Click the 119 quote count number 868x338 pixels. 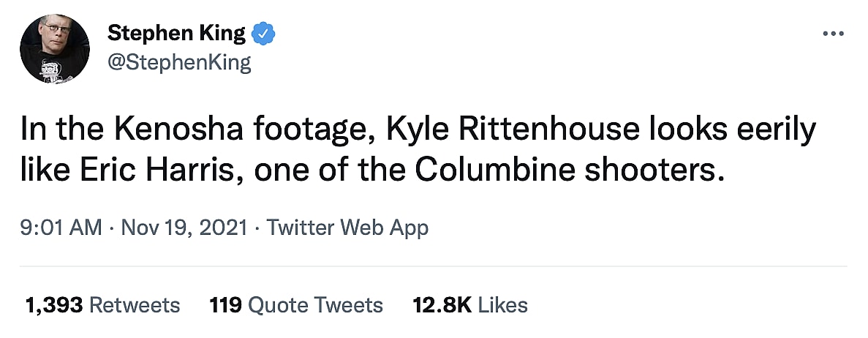coord(226,305)
